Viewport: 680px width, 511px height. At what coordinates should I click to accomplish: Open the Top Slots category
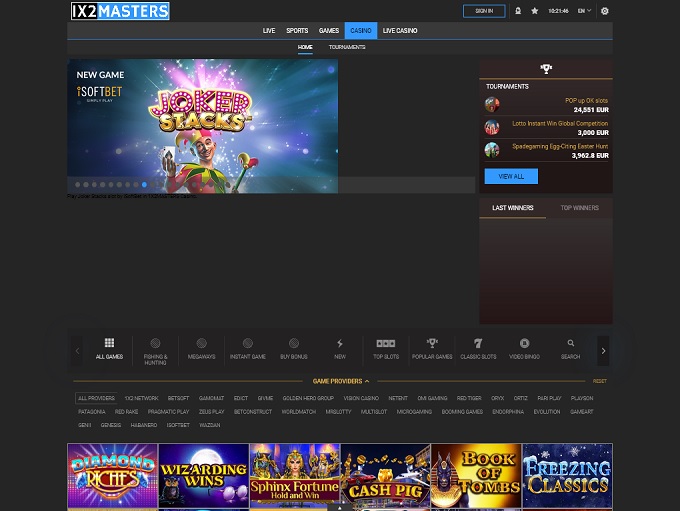tap(386, 344)
